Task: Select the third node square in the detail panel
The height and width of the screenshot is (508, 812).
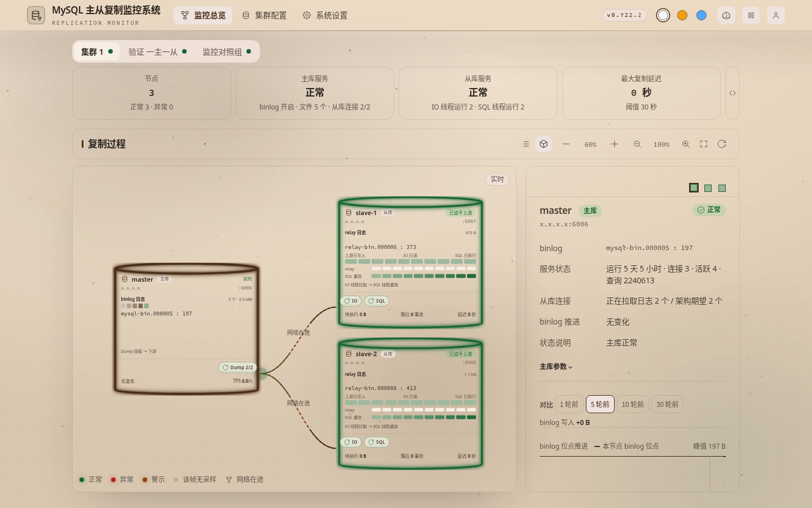Action: tap(722, 188)
